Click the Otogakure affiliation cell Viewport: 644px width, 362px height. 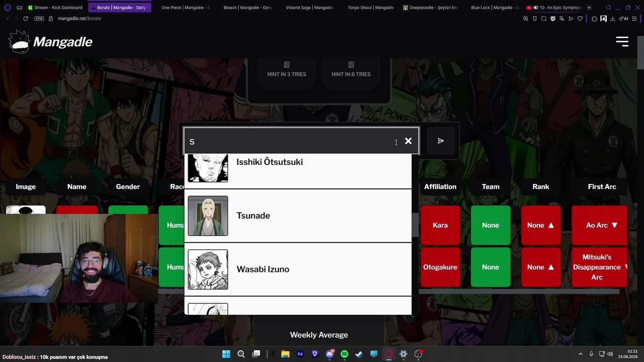(x=440, y=267)
